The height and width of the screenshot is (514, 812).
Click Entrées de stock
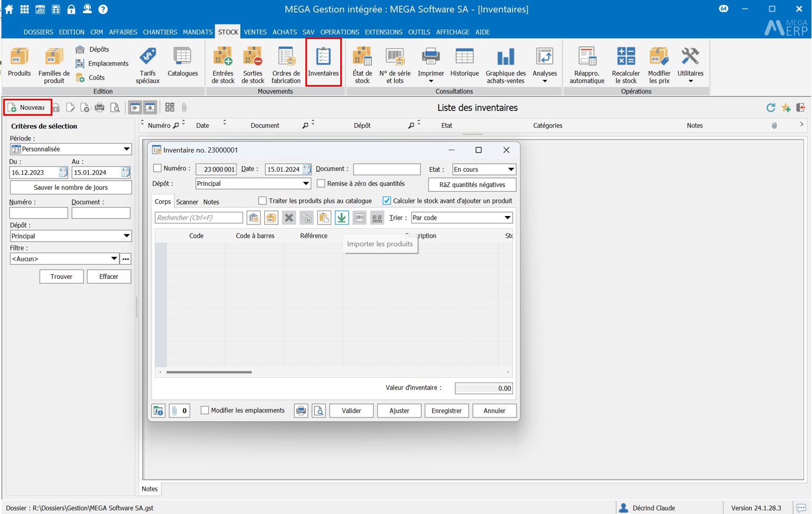(x=223, y=66)
